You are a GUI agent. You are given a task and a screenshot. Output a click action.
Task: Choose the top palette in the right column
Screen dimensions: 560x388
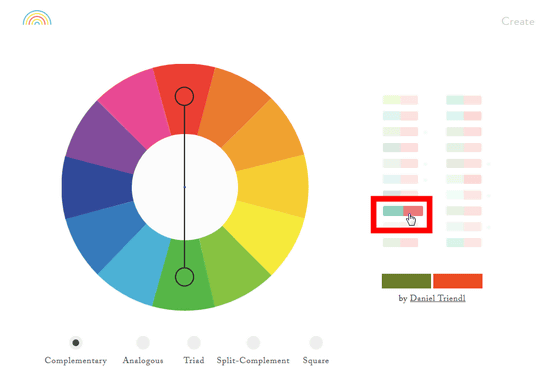pyautogui.click(x=464, y=100)
